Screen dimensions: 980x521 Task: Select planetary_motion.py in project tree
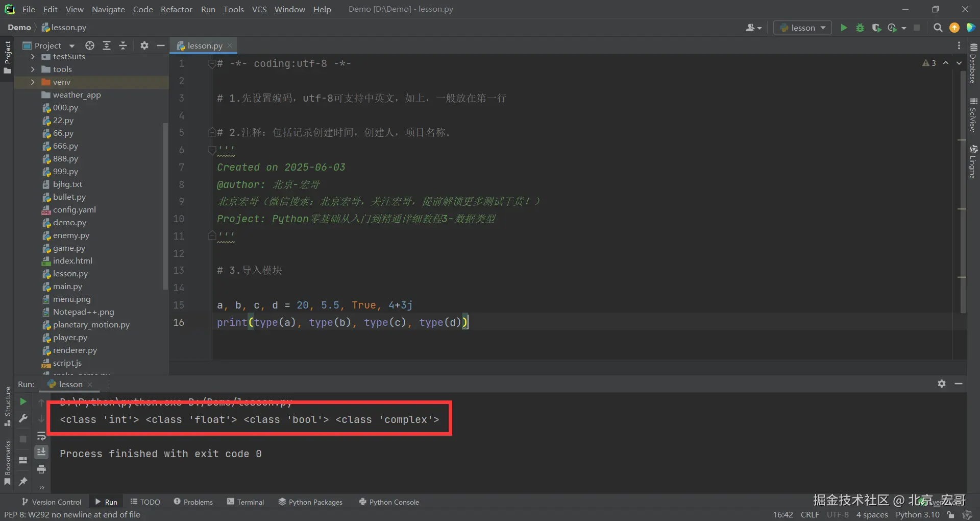(x=91, y=325)
